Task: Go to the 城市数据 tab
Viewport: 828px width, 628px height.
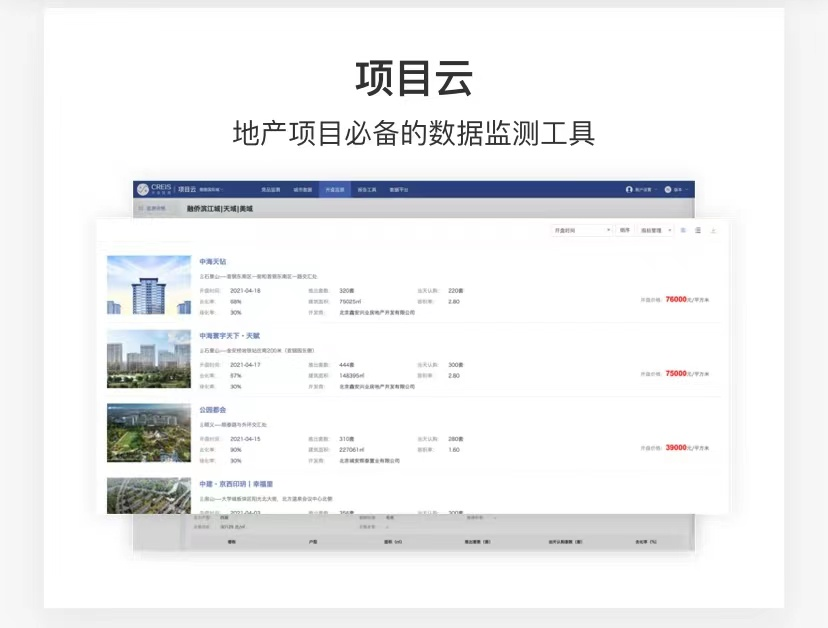Action: click(302, 189)
